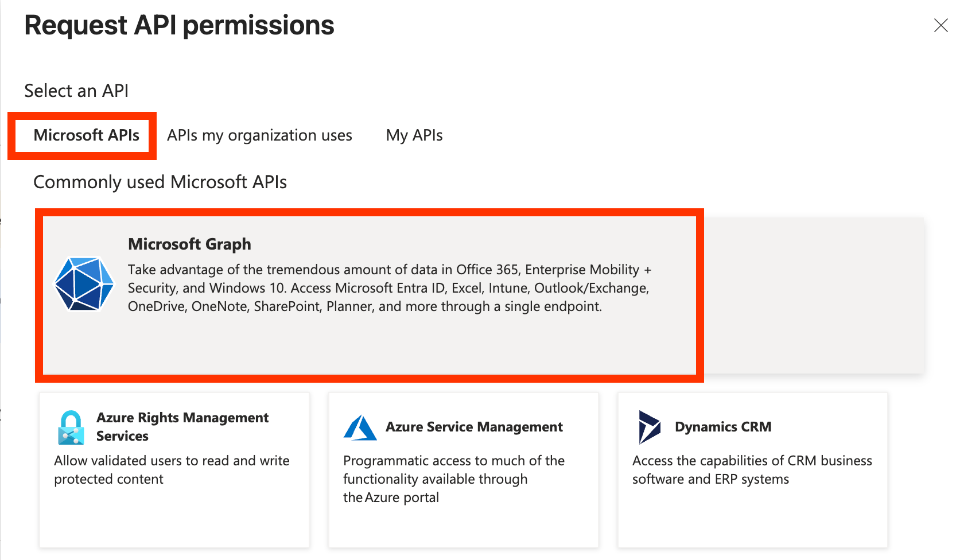Viewport: 956px width, 560px height.
Task: Click the 'Commonly used Microsoft APIs' heading
Action: click(160, 182)
